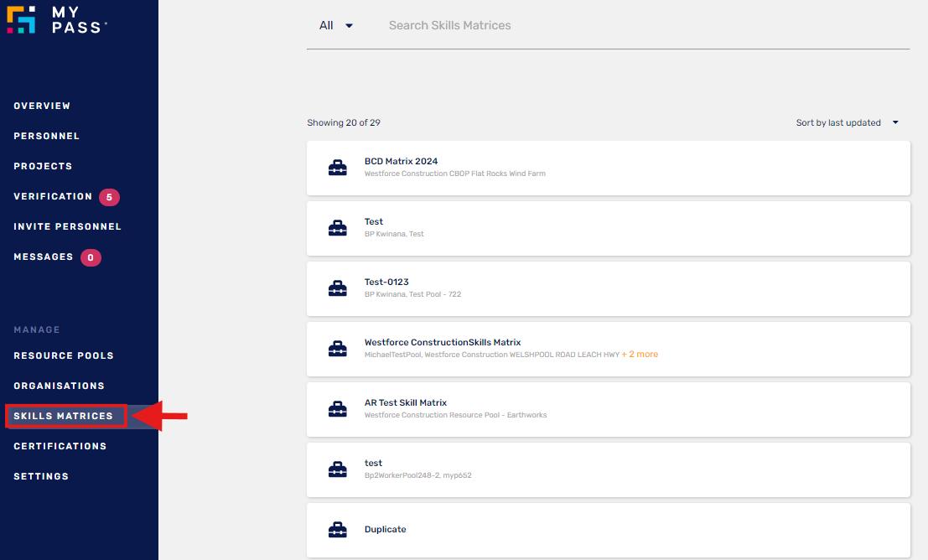Click the MyPass logo icon

[x=21, y=19]
